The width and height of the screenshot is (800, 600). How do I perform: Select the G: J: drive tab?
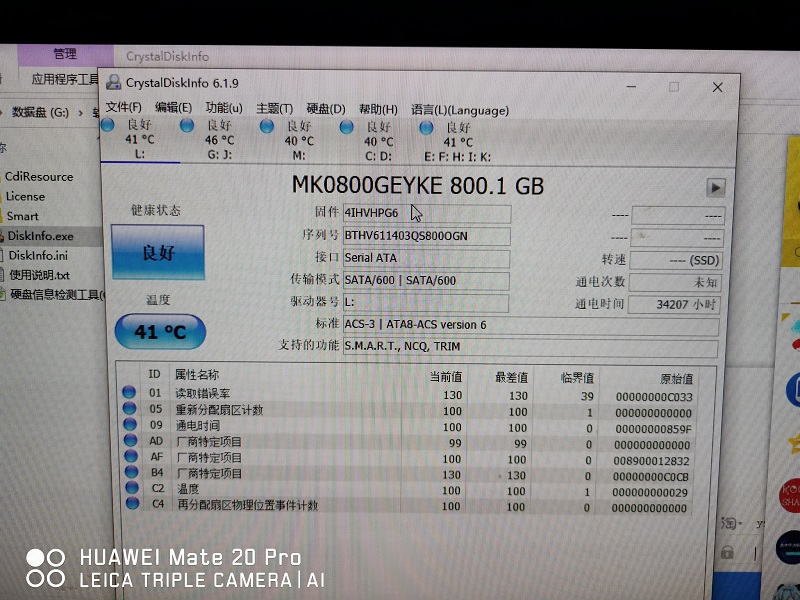(x=219, y=140)
